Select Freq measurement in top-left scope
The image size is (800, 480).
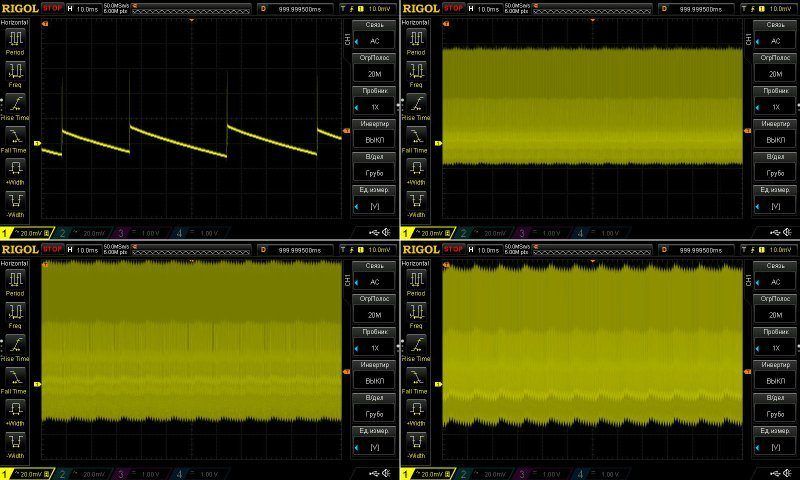(15, 73)
